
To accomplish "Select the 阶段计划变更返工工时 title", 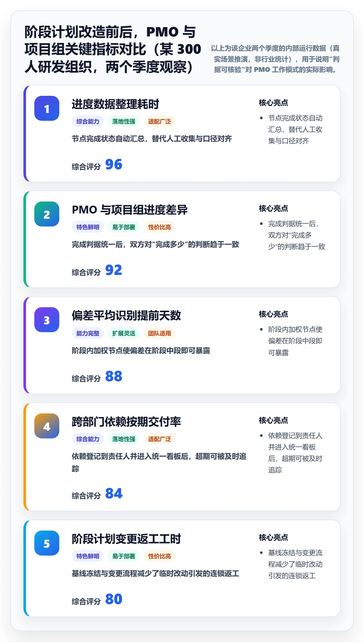I will pyautogui.click(x=126, y=539).
